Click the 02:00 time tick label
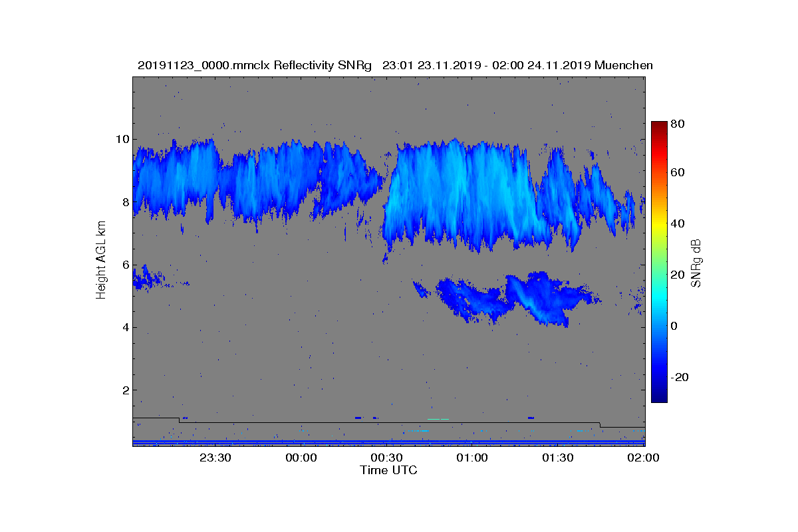Viewport: 798px width, 532px height. (x=643, y=458)
